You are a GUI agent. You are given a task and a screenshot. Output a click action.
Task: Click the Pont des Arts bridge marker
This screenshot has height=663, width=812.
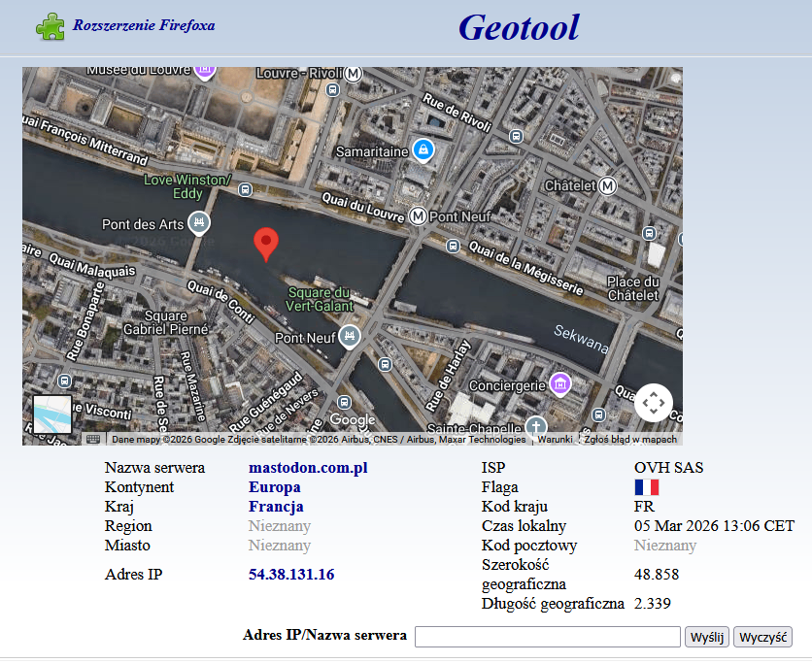(x=199, y=223)
